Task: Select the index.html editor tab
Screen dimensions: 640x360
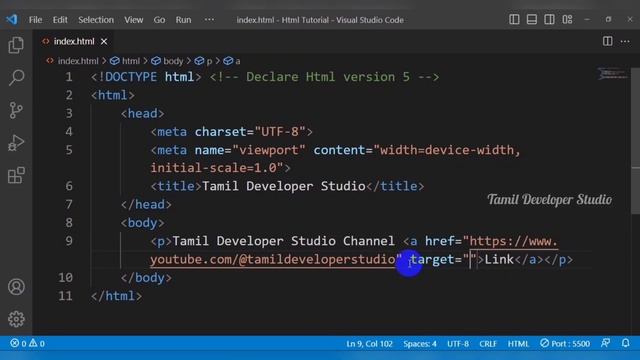Action: [73, 41]
